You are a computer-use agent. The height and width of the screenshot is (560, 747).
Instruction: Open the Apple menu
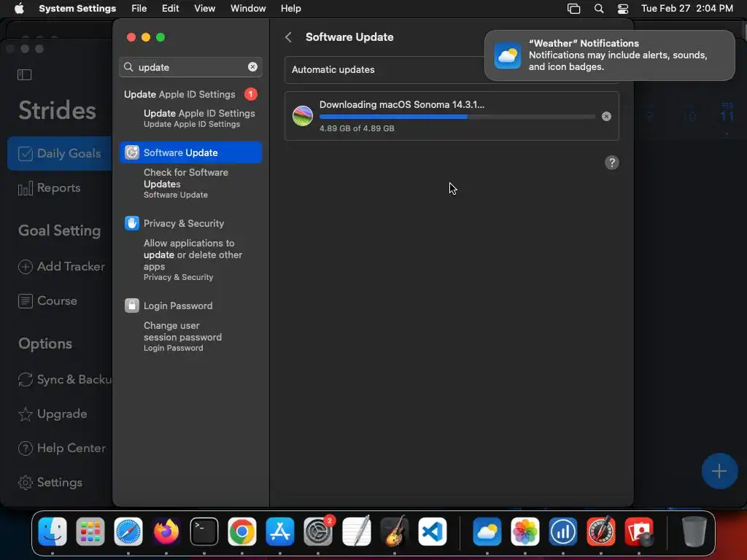pyautogui.click(x=19, y=9)
